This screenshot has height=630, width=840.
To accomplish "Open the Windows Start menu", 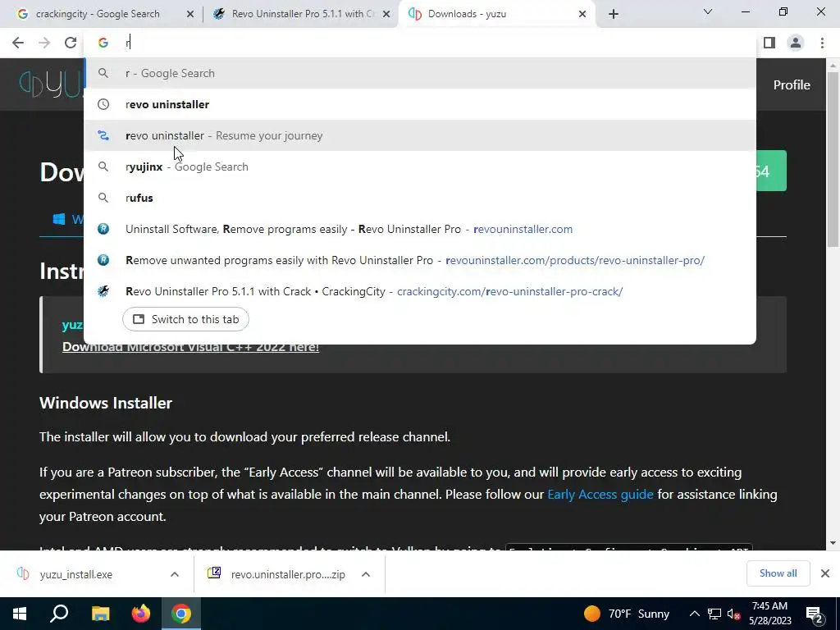I will 20,614.
